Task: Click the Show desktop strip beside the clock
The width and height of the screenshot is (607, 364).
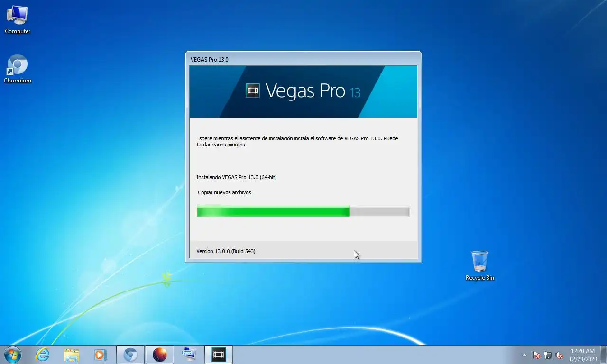Action: pyautogui.click(x=604, y=355)
